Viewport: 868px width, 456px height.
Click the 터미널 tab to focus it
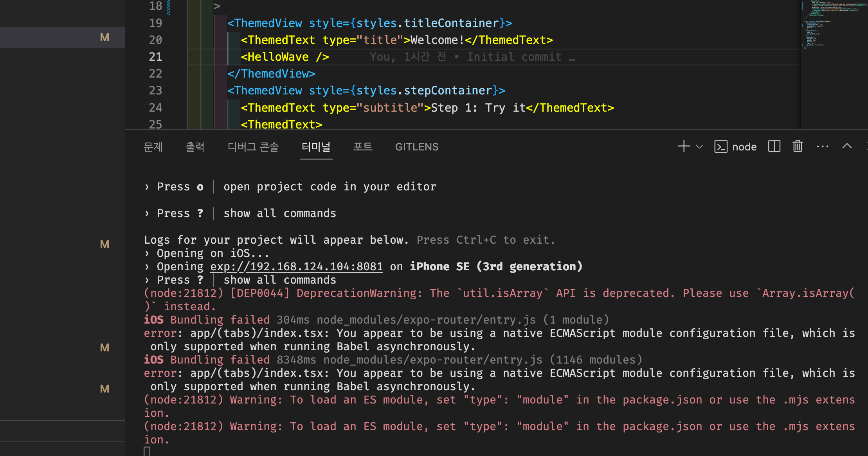315,147
